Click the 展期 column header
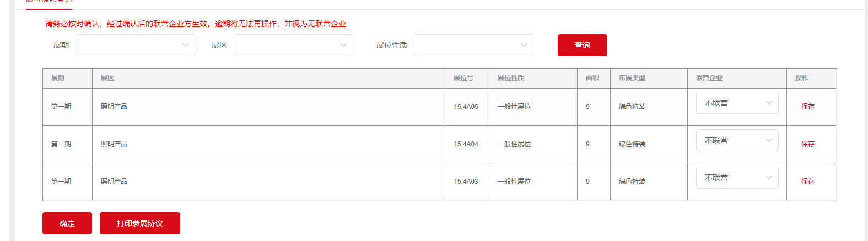868x241 pixels. (x=58, y=78)
